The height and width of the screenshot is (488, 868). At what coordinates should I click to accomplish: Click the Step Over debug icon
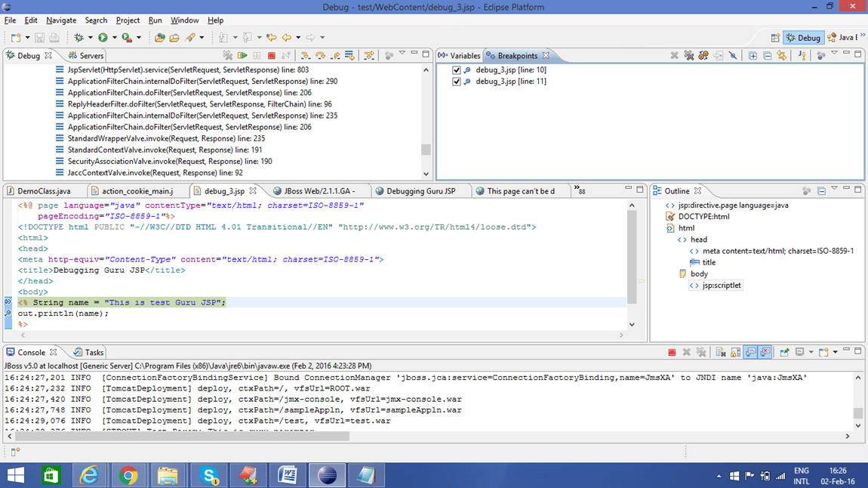(320, 56)
